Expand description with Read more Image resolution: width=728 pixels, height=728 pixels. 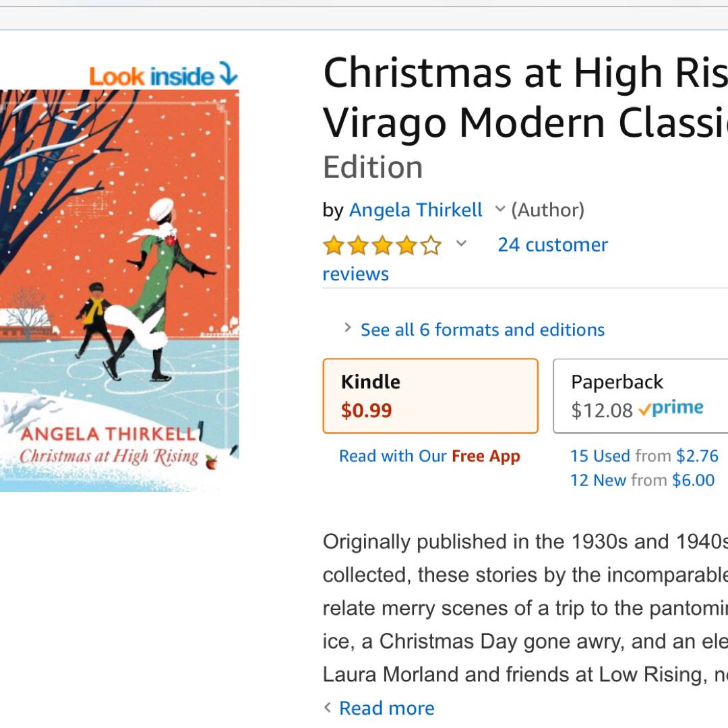click(x=386, y=708)
